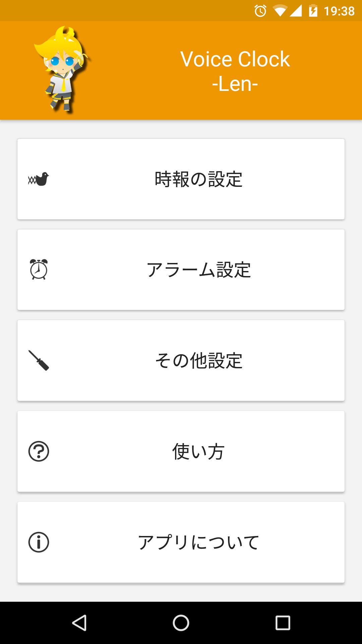
Task: Open アラーム設定 menu item
Action: click(x=198, y=270)
